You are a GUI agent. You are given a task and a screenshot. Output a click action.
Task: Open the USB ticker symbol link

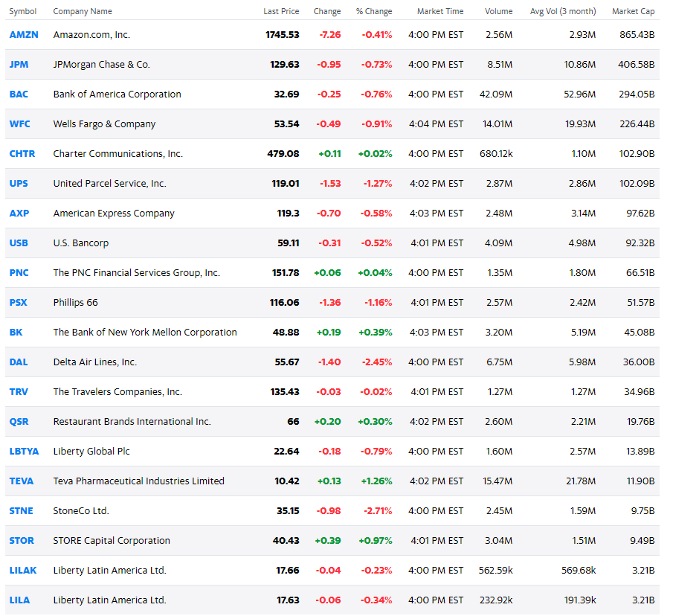point(19,243)
